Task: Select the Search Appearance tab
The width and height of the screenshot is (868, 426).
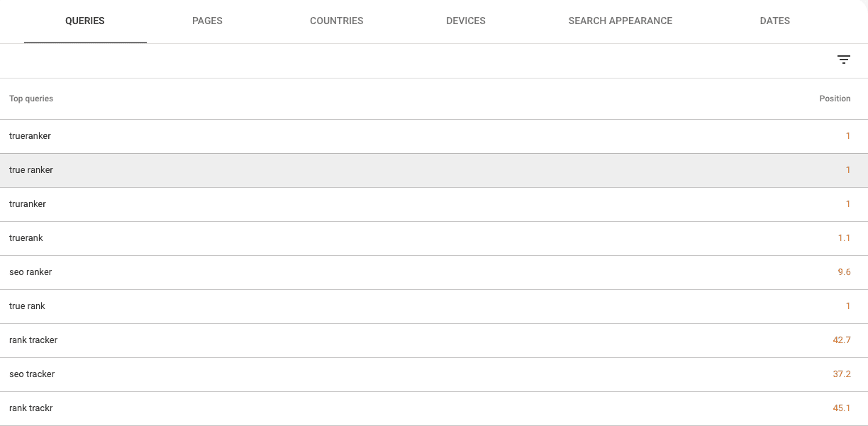Action: click(x=621, y=21)
